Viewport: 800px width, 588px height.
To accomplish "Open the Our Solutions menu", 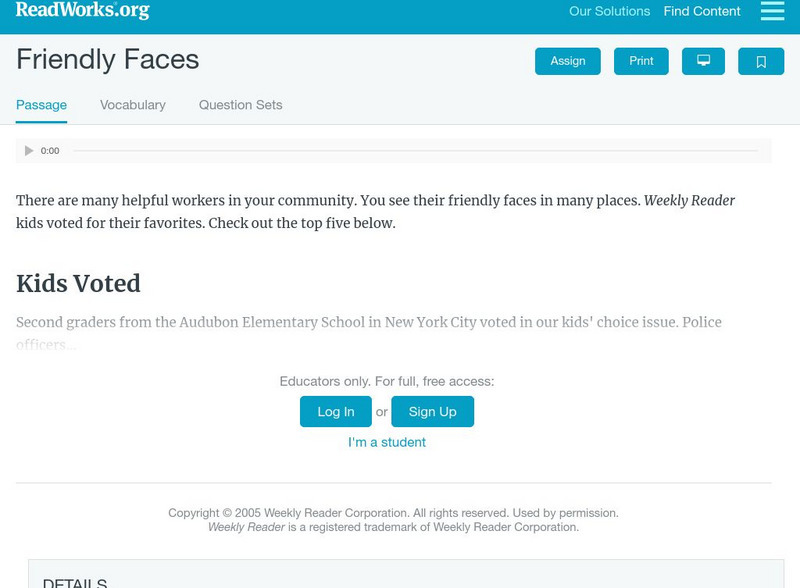I will [608, 12].
